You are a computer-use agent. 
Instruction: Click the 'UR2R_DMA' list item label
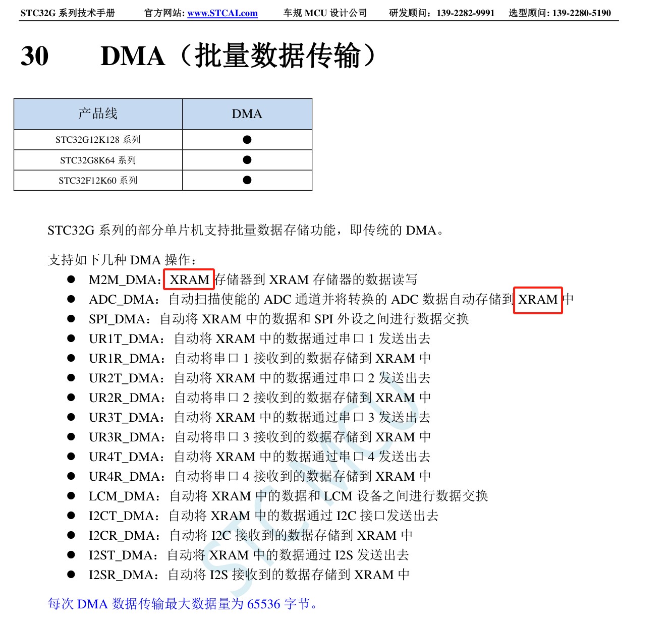click(x=124, y=398)
